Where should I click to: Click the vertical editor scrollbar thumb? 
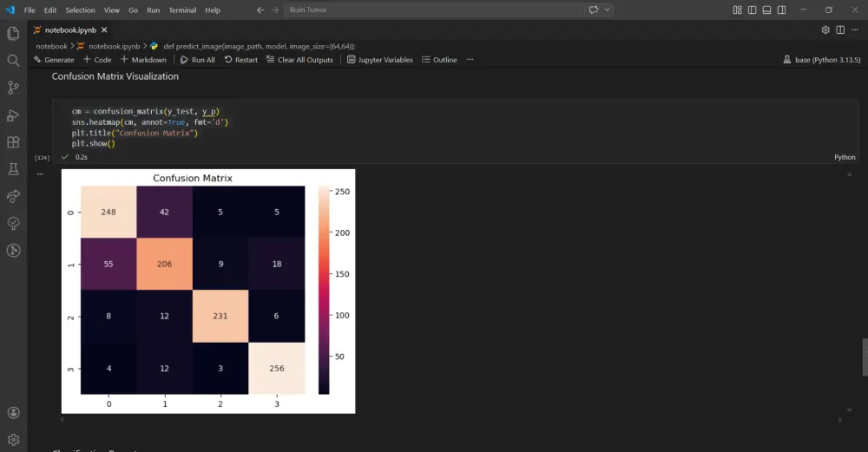[865, 357]
